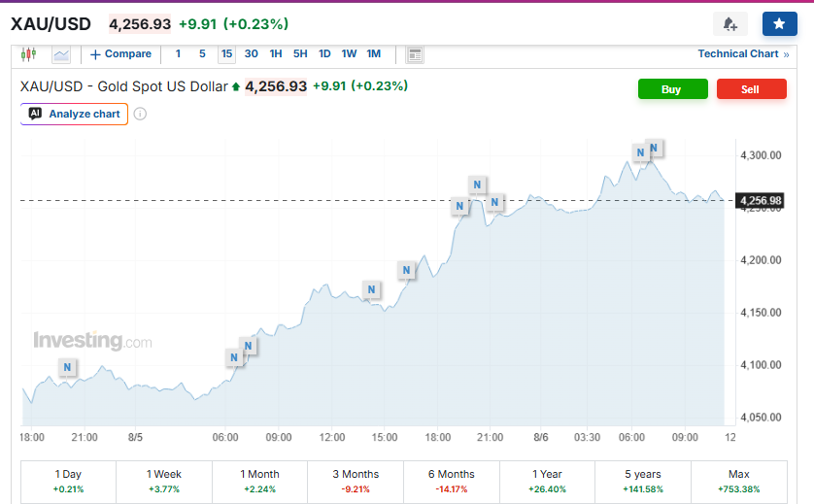The width and height of the screenshot is (814, 504).
Task: Select the 30 minute interval
Action: coord(252,54)
